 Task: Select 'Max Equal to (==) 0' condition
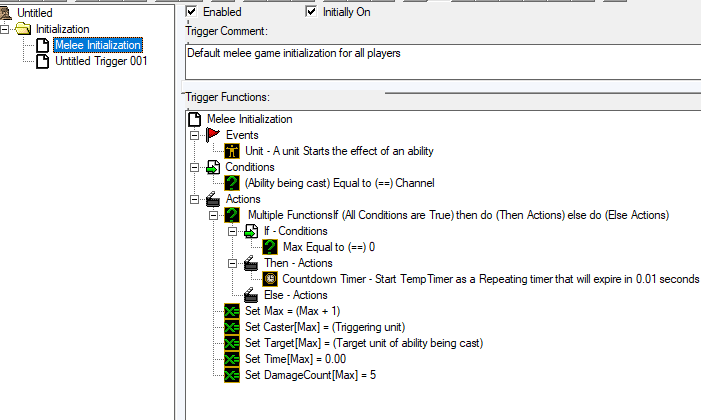329,247
